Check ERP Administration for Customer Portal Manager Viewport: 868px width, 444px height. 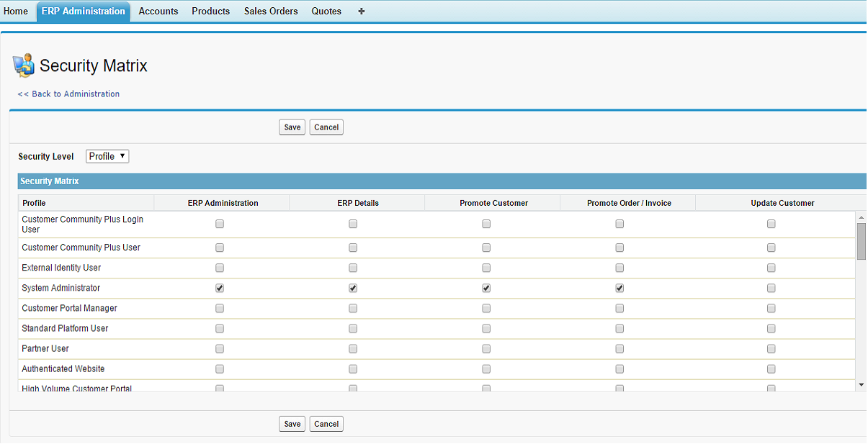[220, 308]
